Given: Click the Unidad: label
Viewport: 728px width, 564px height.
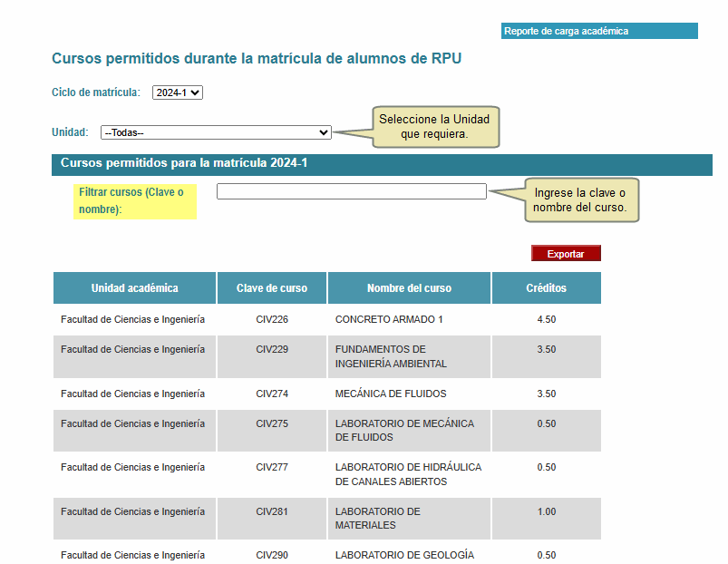Looking at the screenshot, I should click(70, 132).
